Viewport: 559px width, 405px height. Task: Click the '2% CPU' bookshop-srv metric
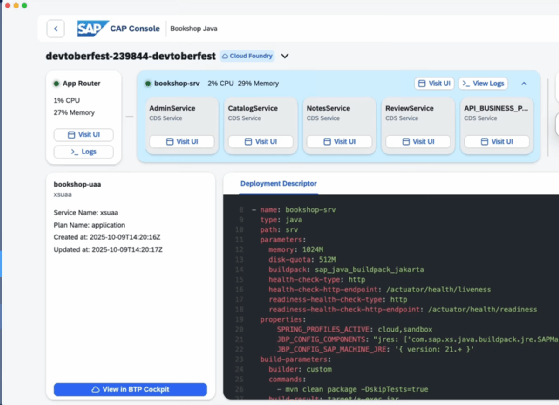click(x=220, y=83)
